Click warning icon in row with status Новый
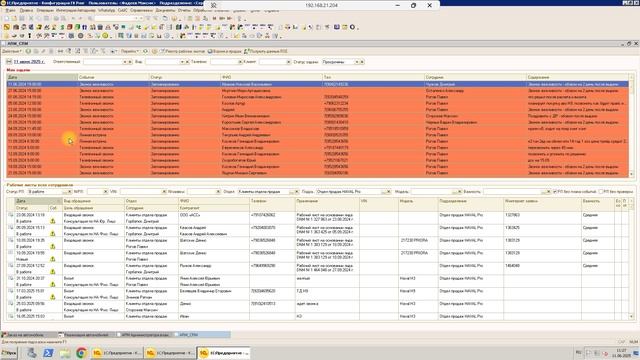Screen dimensions: 640x360 tap(53, 259)
